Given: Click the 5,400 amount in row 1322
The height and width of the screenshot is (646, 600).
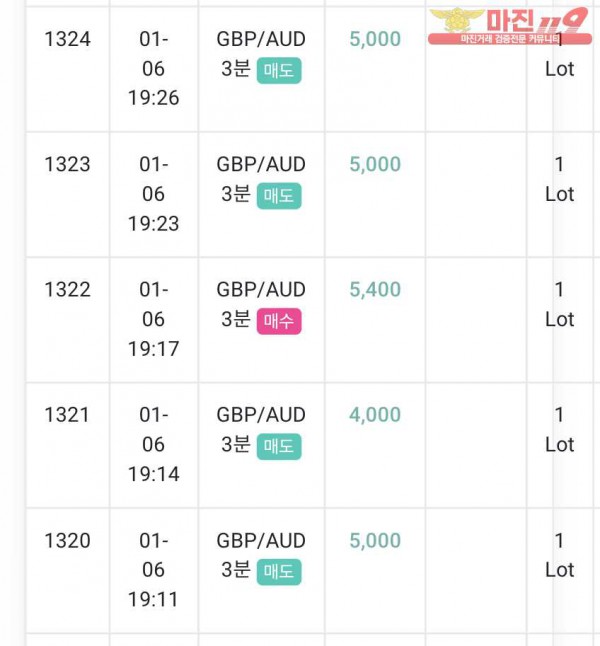Looking at the screenshot, I should tap(375, 290).
